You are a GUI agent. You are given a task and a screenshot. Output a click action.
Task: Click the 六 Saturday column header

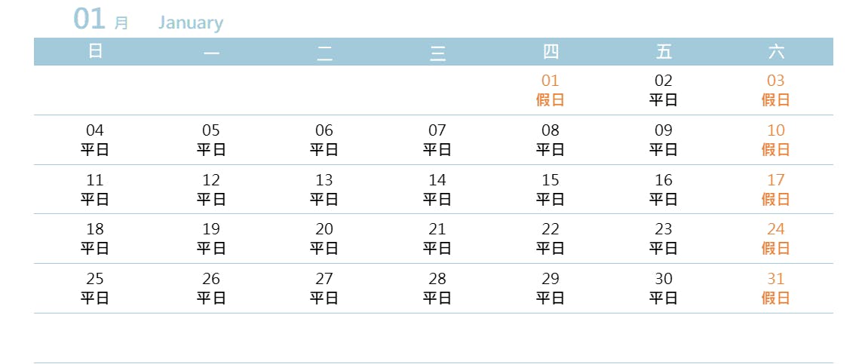[776, 51]
